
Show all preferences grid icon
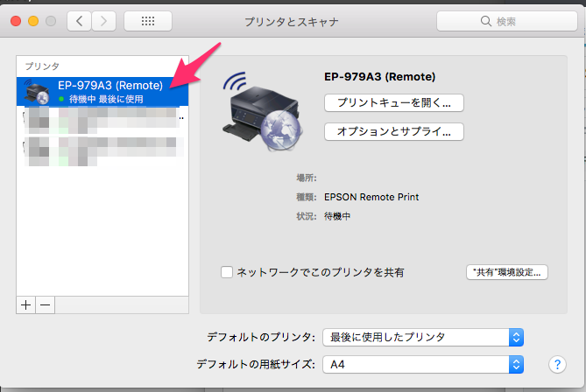point(148,21)
